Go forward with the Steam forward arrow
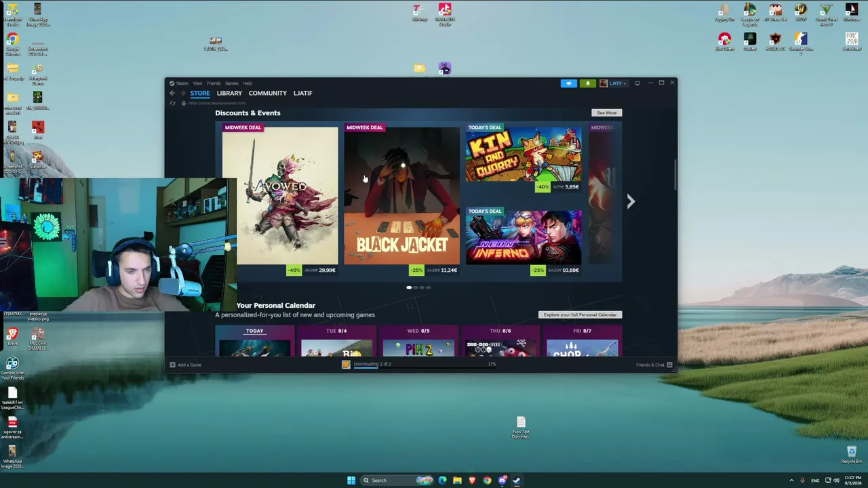 (x=182, y=94)
